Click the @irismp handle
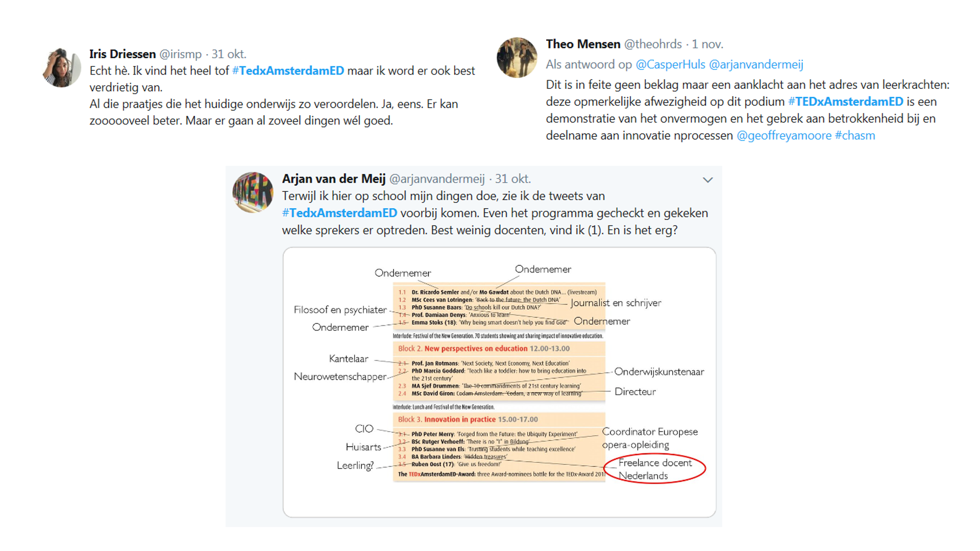The height and width of the screenshot is (551, 980). (181, 54)
